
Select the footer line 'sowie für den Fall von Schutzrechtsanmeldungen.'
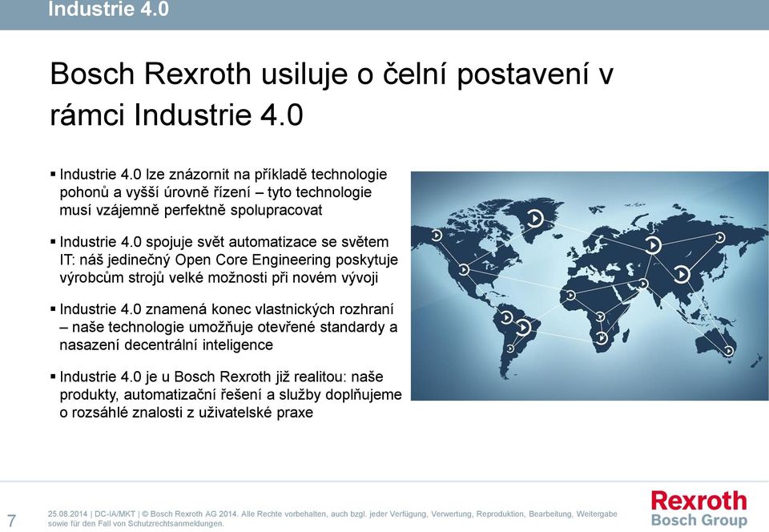tap(136, 524)
